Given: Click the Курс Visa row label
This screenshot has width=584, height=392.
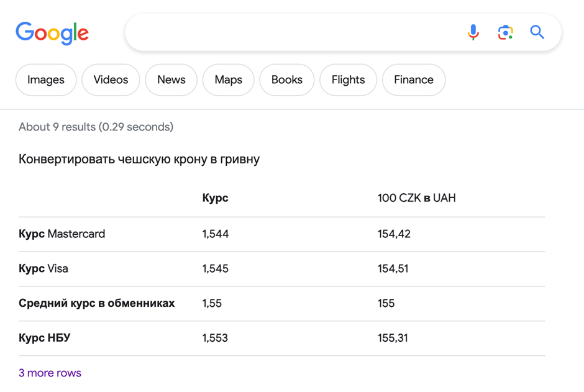Looking at the screenshot, I should [x=43, y=268].
